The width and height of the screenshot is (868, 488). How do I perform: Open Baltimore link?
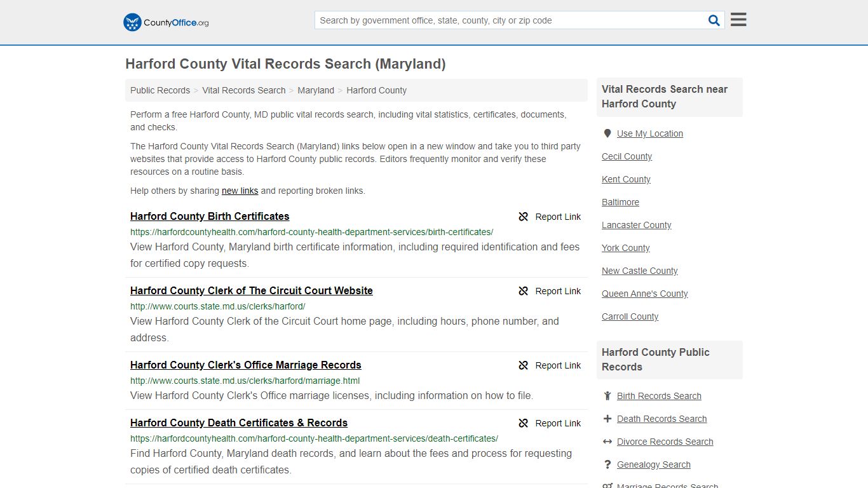tap(620, 202)
